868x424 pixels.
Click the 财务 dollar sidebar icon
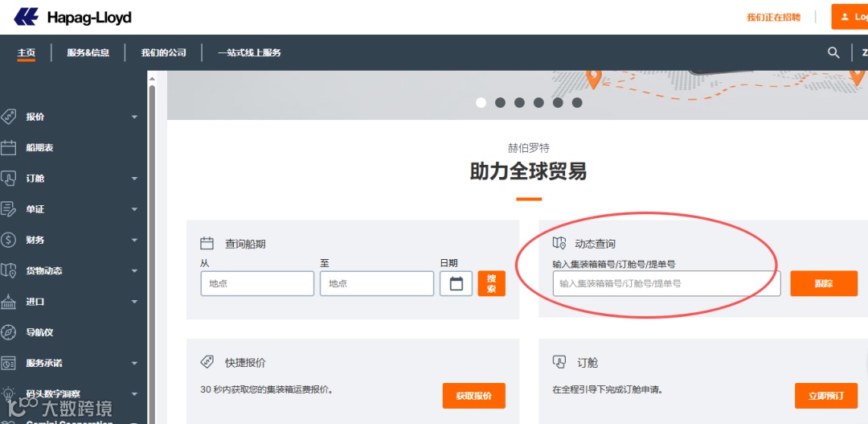tap(8, 240)
